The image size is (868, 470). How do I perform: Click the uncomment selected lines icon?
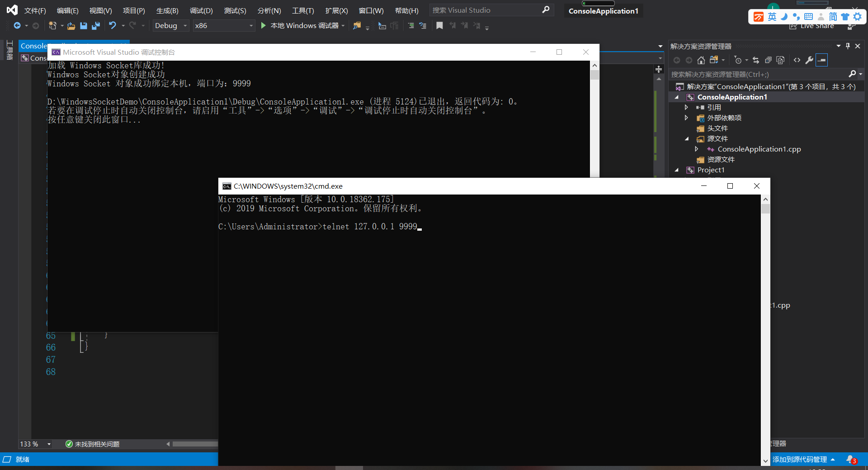point(423,26)
